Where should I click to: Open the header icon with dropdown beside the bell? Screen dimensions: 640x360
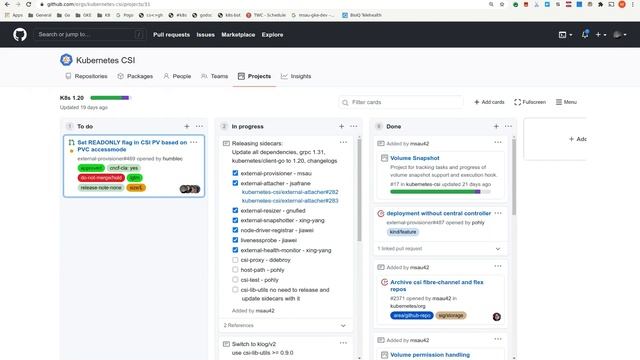[x=565, y=35]
